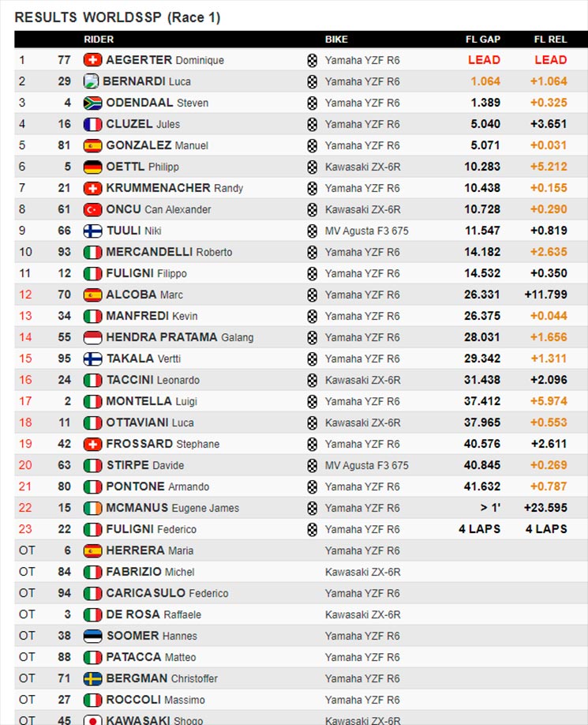588x725 pixels.
Task: Click the FL REL column header
Action: coord(550,39)
